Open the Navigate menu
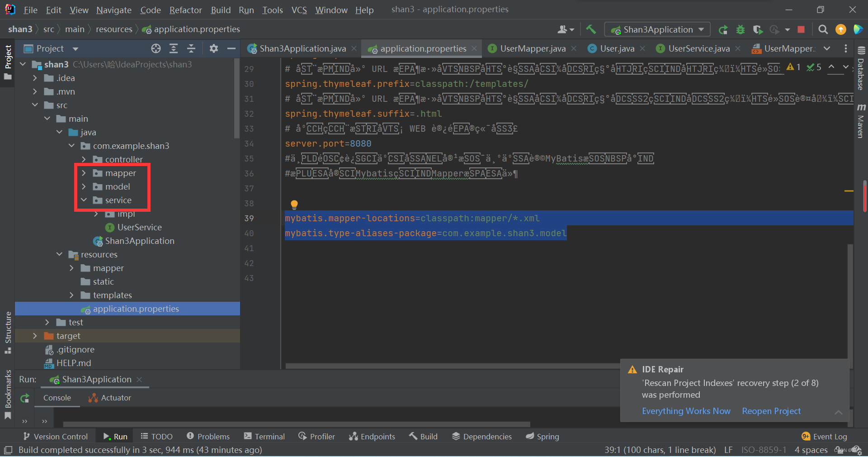The height and width of the screenshot is (457, 868). (x=114, y=10)
